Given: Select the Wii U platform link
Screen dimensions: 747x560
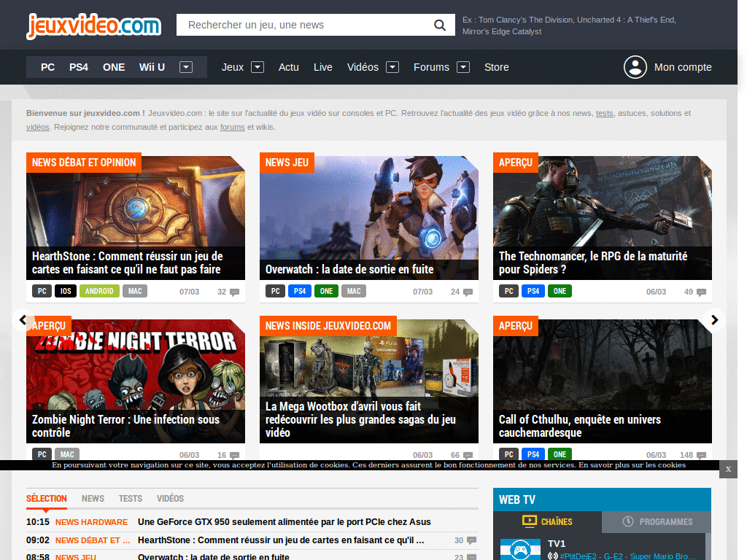Looking at the screenshot, I should 152,67.
